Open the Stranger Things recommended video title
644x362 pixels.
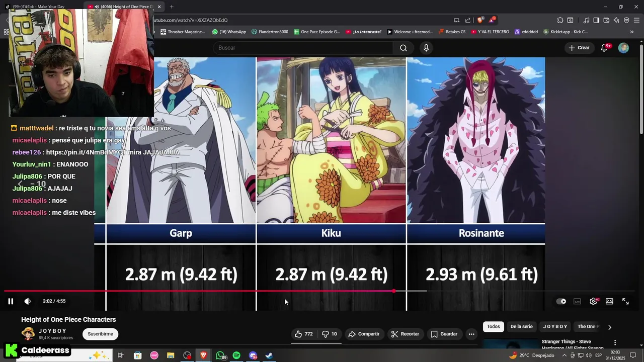573,344
